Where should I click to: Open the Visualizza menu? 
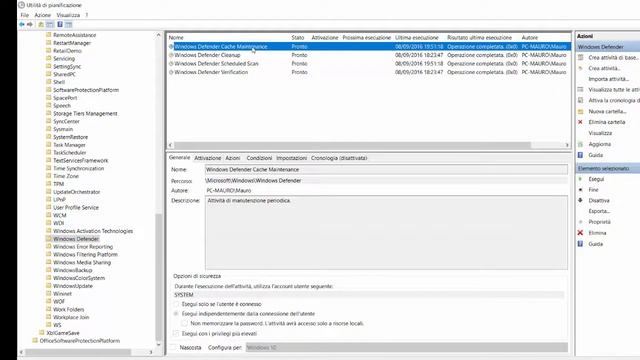[68, 15]
